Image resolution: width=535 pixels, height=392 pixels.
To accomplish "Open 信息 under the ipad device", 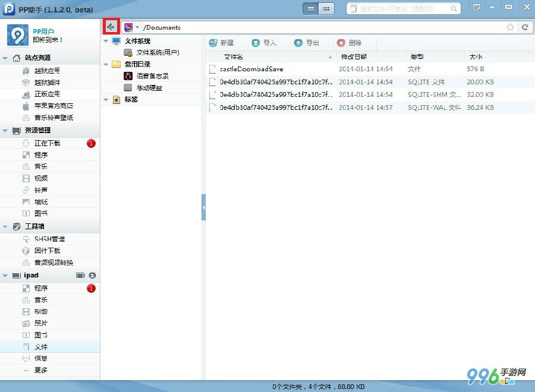I will [x=50, y=359].
